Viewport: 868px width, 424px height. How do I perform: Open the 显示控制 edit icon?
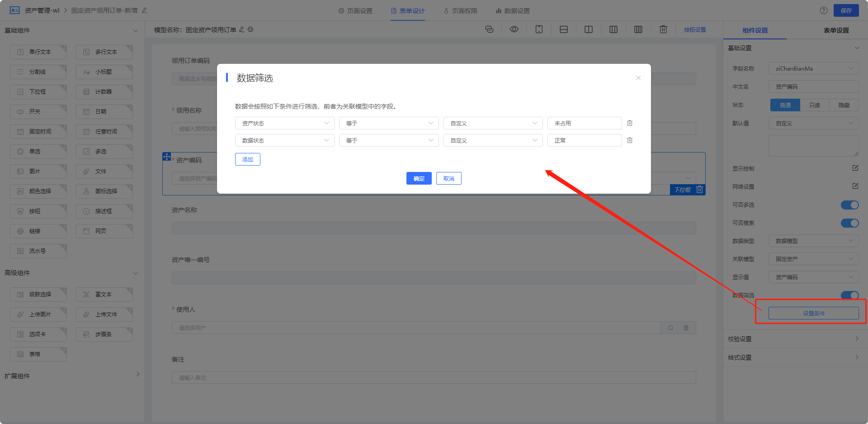click(855, 168)
